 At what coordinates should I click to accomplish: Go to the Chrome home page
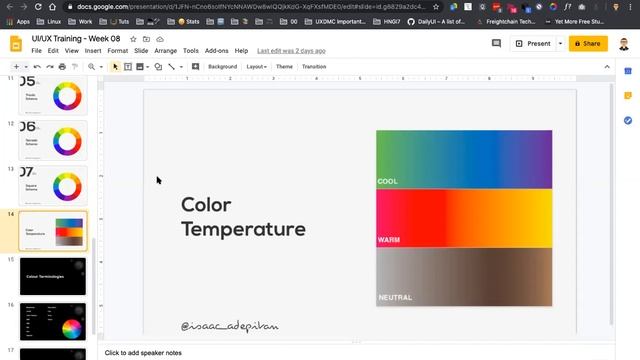pyautogui.click(x=52, y=7)
